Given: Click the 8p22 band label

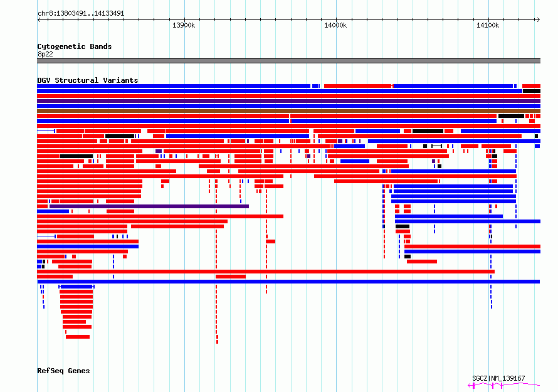Looking at the screenshot, I should pyautogui.click(x=45, y=54).
